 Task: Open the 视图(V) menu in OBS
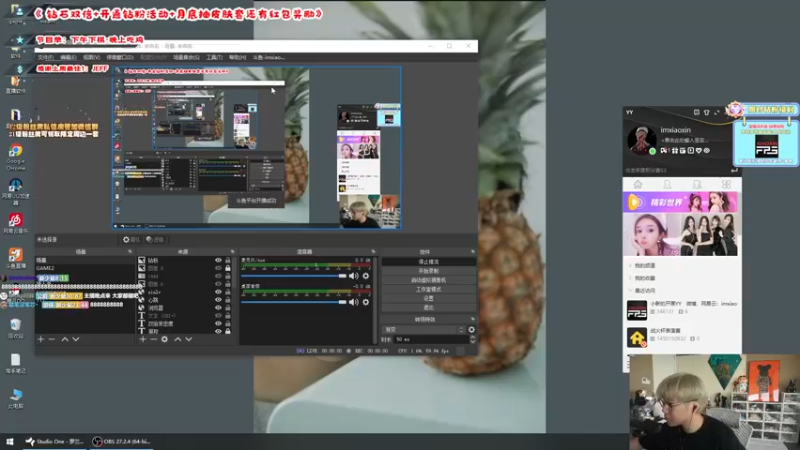91,57
